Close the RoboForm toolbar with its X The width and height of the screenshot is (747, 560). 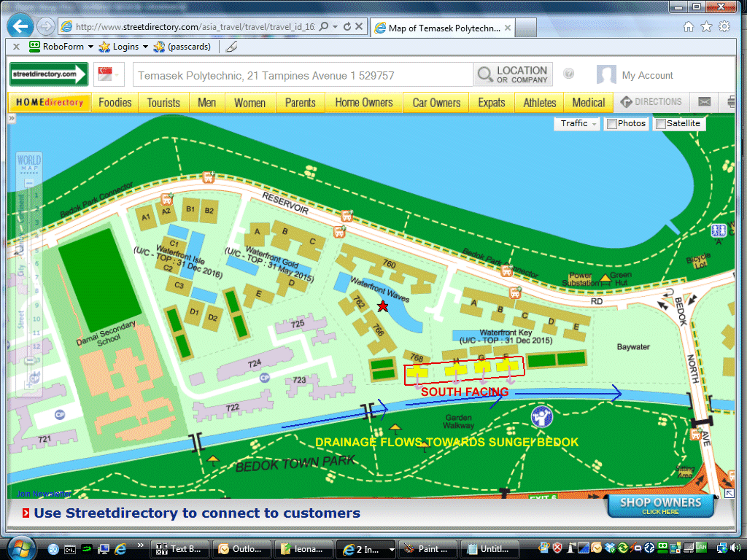pyautogui.click(x=16, y=47)
